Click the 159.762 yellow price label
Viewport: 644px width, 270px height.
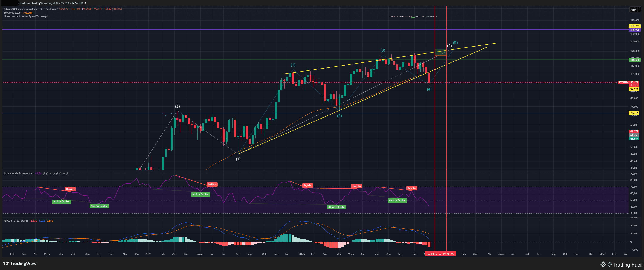(635, 26)
